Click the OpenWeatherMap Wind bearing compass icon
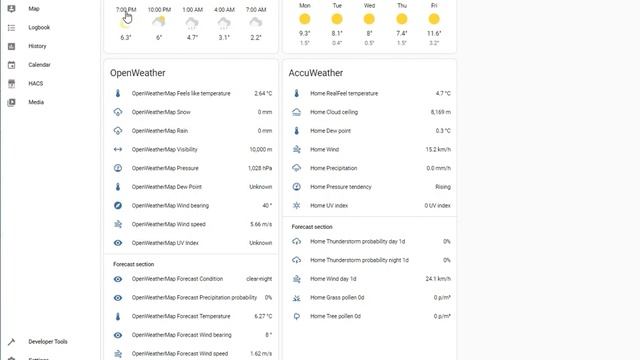The width and height of the screenshot is (640, 360). coord(118,206)
